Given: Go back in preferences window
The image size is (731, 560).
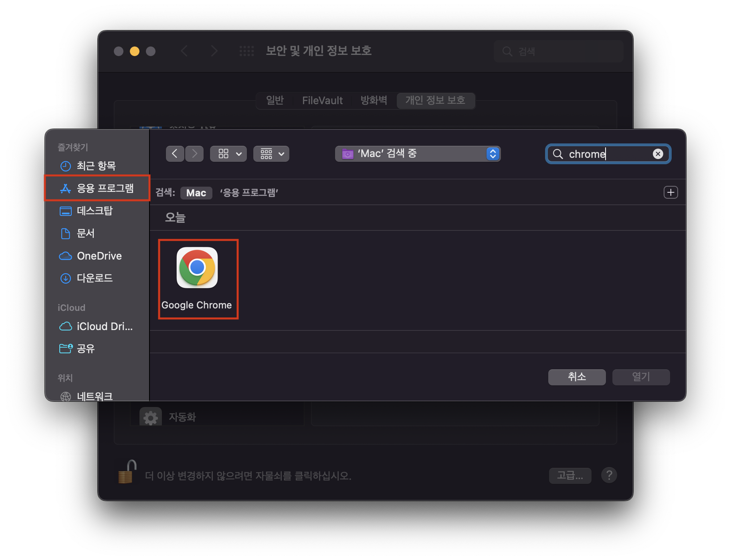Looking at the screenshot, I should pyautogui.click(x=184, y=51).
